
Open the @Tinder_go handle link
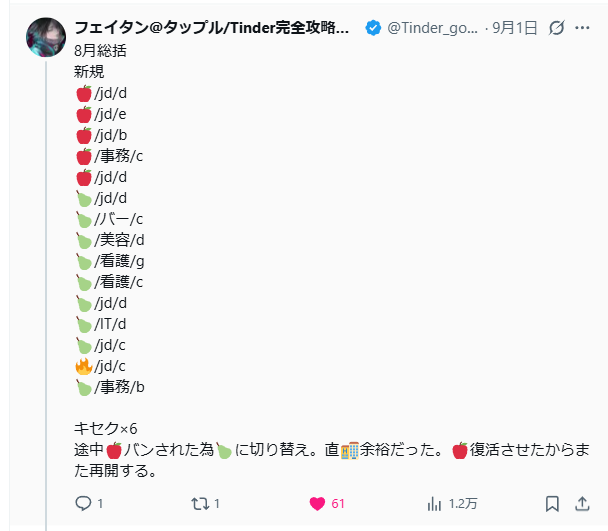click(432, 28)
